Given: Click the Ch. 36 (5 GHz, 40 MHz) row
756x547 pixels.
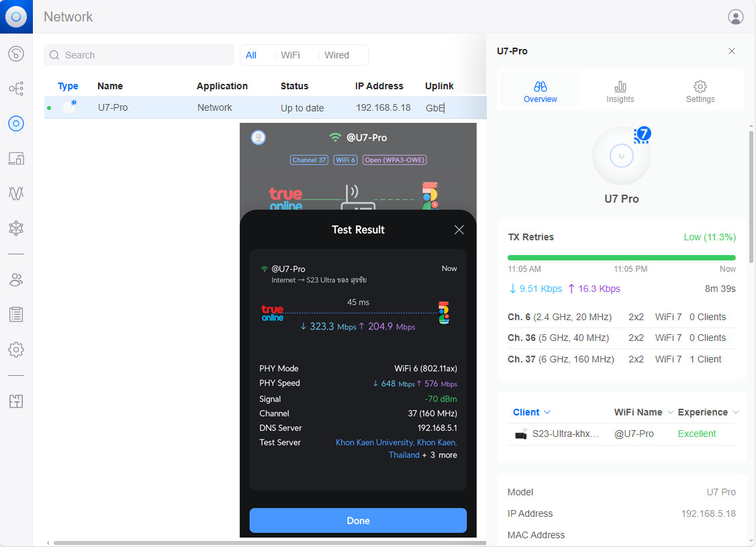Looking at the screenshot, I should click(x=622, y=338).
